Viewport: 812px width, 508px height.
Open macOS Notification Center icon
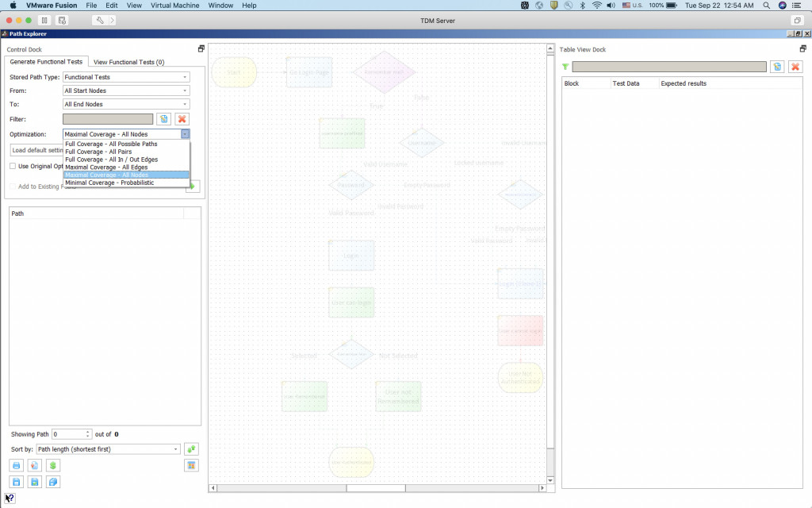tap(797, 6)
